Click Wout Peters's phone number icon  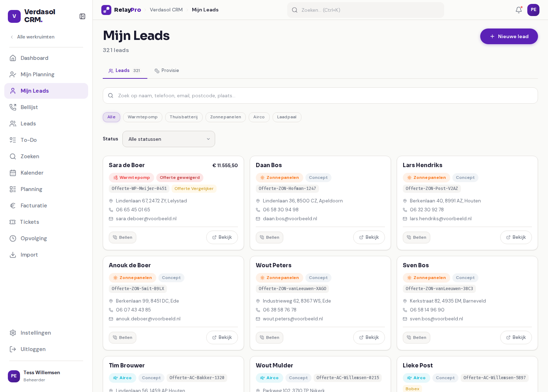tap(258, 310)
